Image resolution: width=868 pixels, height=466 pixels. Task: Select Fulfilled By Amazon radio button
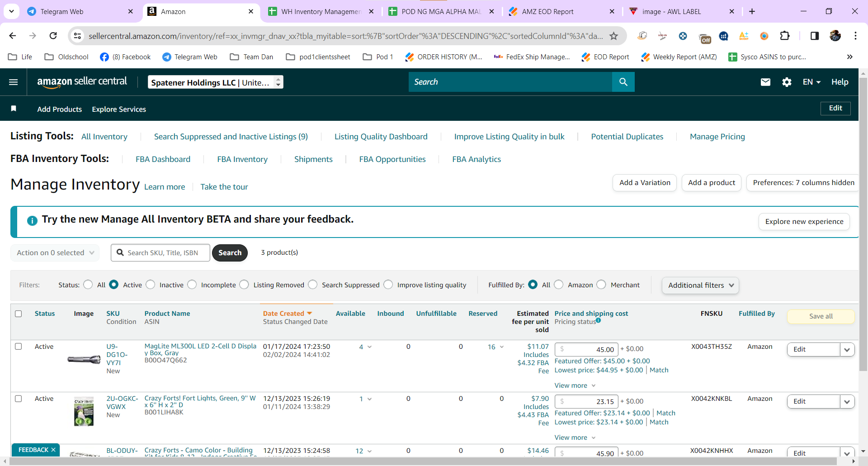pyautogui.click(x=559, y=285)
